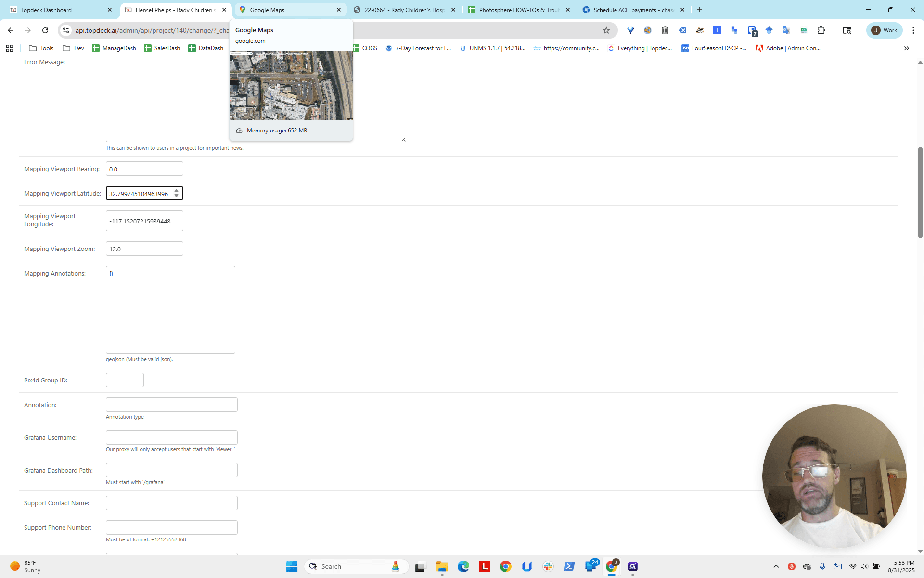Switch to Schedule ACH payments tab
The image size is (924, 578).
tap(634, 10)
